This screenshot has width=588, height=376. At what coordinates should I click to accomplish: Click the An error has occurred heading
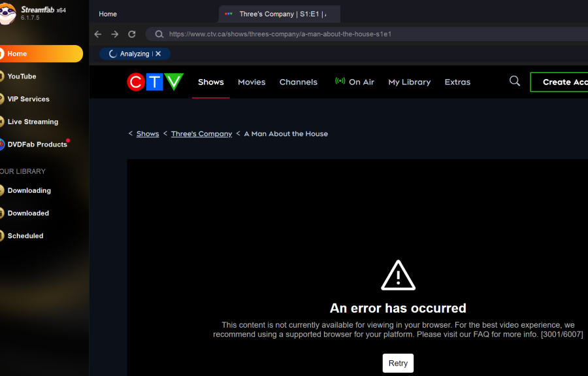click(x=398, y=308)
